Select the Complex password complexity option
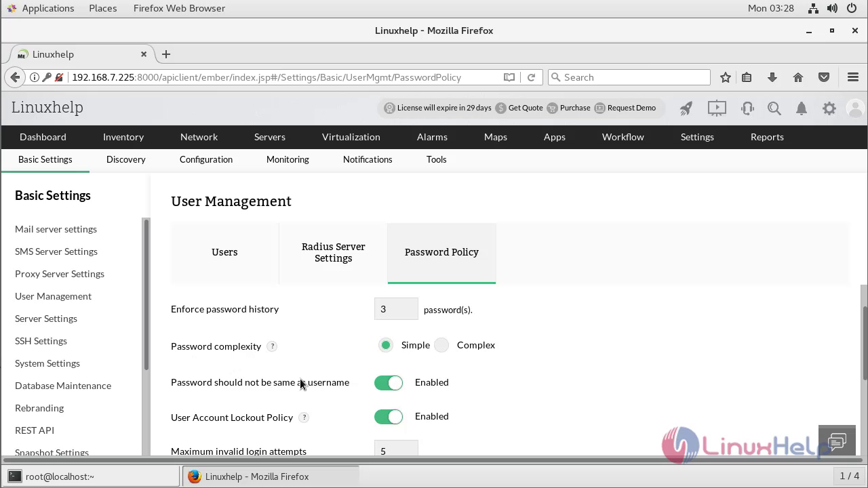 [x=441, y=345]
